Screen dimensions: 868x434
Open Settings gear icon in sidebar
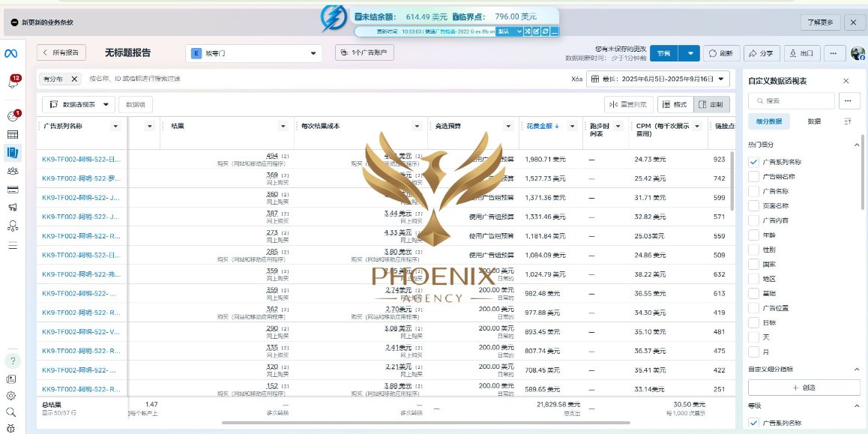click(11, 396)
